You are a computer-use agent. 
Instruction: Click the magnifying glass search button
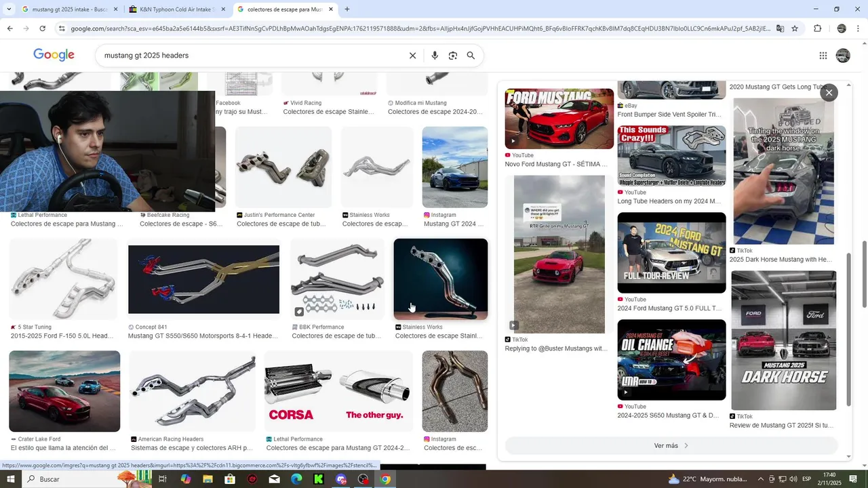471,56
